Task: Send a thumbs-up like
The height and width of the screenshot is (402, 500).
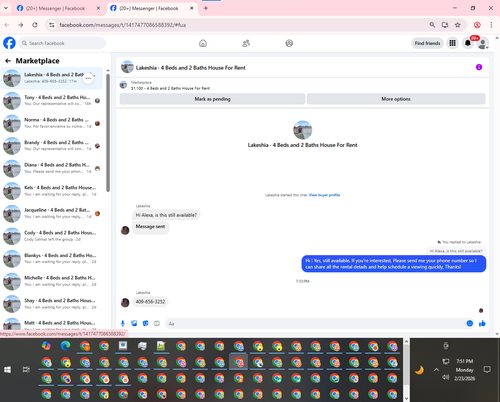Action: click(x=482, y=323)
